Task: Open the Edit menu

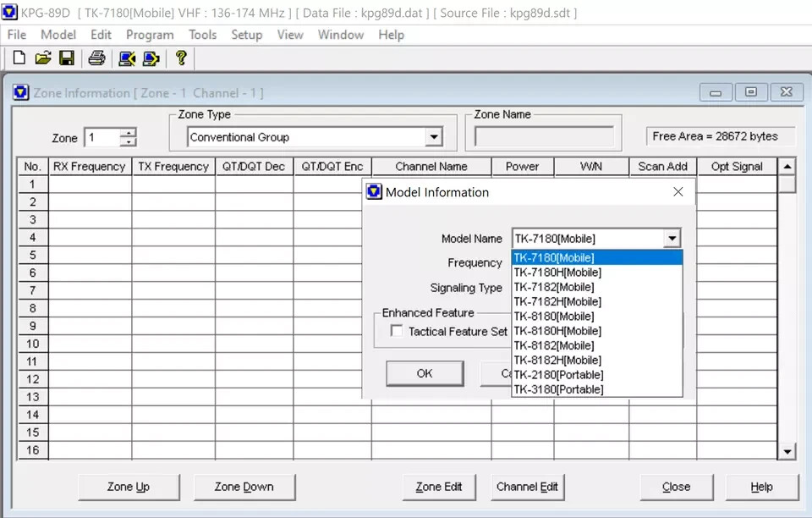Action: pyautogui.click(x=101, y=35)
